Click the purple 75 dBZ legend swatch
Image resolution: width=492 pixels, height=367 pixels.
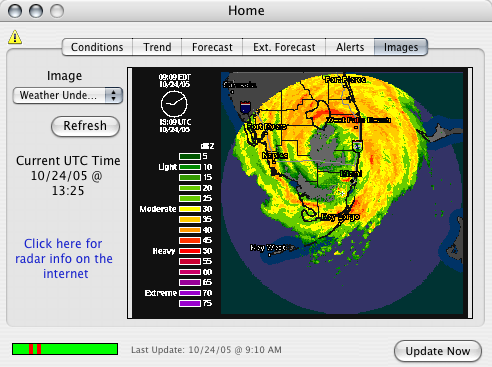[x=190, y=303]
